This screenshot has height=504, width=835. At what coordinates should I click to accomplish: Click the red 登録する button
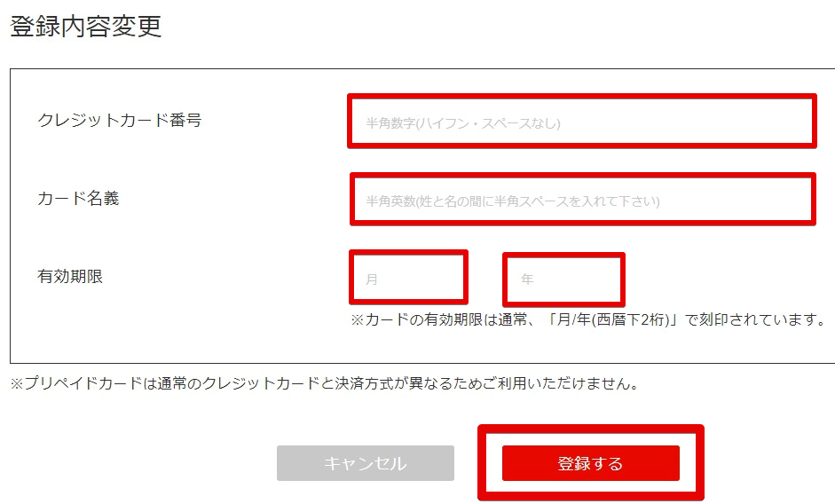[x=591, y=463]
